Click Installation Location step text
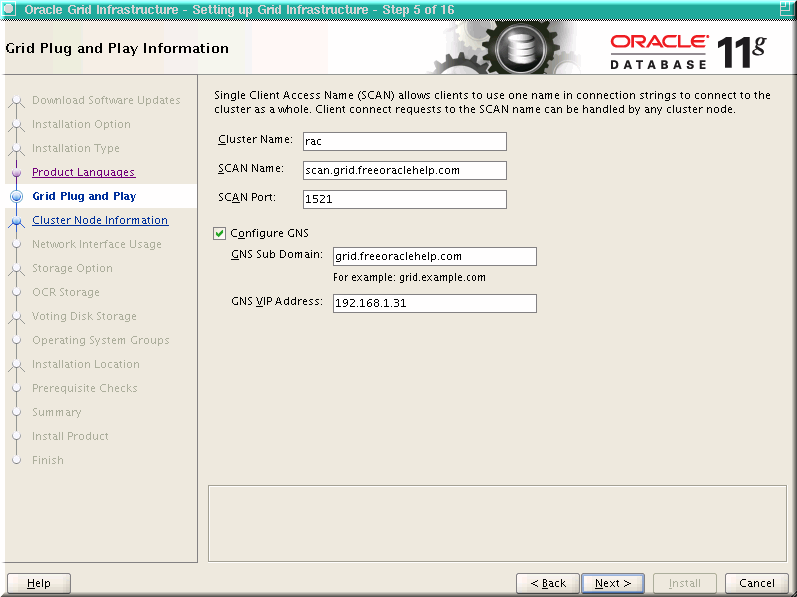Viewport: 797px width, 597px height. click(86, 364)
